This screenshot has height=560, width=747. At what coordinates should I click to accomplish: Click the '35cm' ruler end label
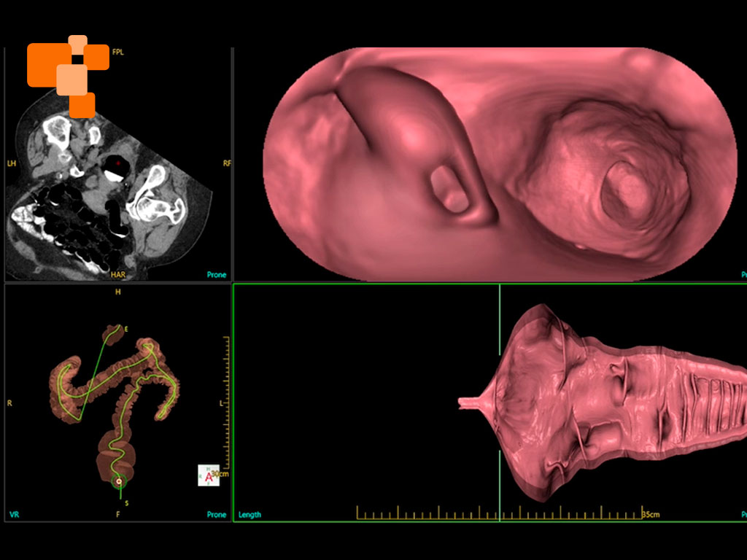tap(651, 515)
